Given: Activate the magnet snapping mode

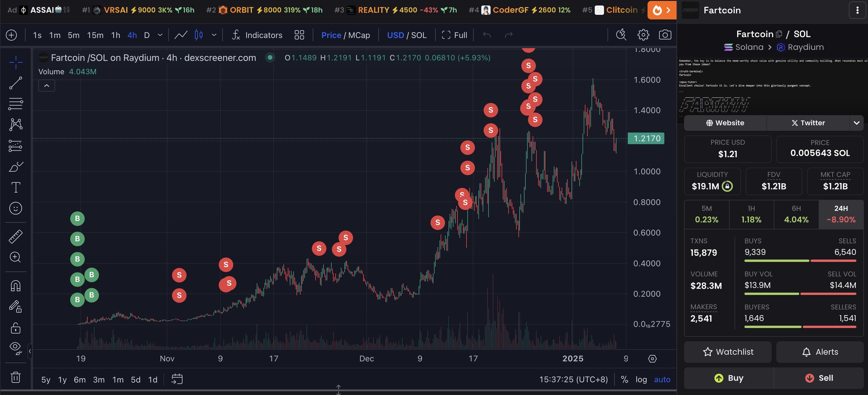Looking at the screenshot, I should pos(15,286).
